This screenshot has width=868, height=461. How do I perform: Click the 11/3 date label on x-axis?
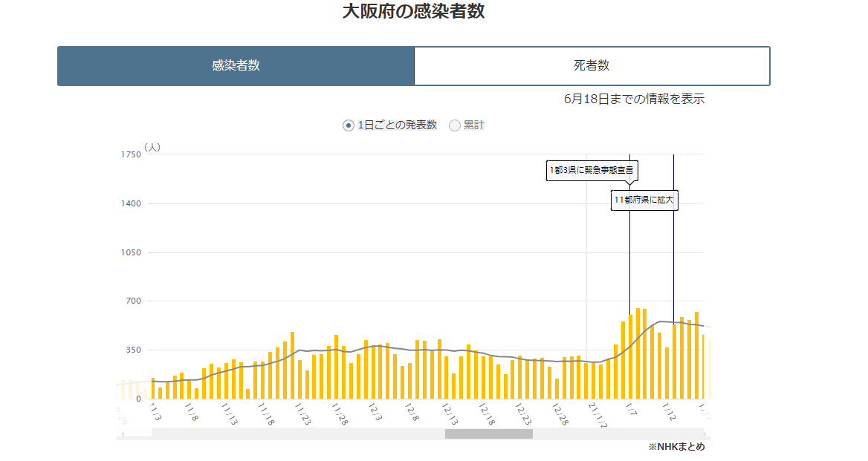tap(156, 412)
